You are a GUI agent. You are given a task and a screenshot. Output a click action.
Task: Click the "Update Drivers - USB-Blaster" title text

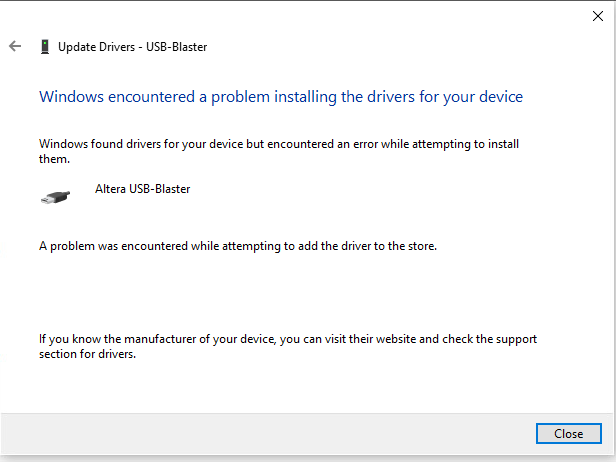click(x=132, y=46)
